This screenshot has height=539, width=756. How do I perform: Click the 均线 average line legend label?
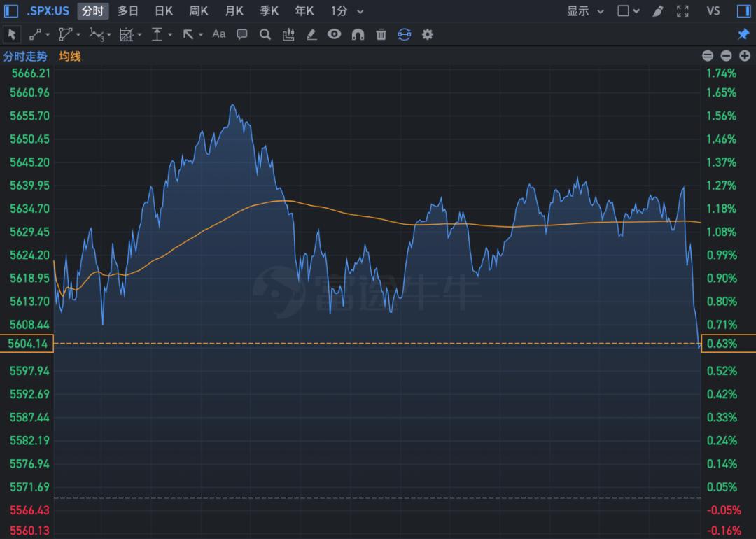click(70, 56)
